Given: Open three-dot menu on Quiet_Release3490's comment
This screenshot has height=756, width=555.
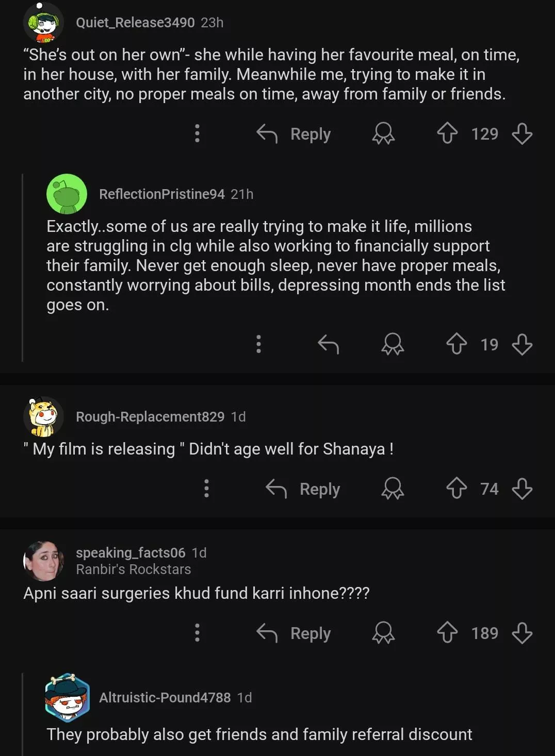Looking at the screenshot, I should click(x=197, y=133).
